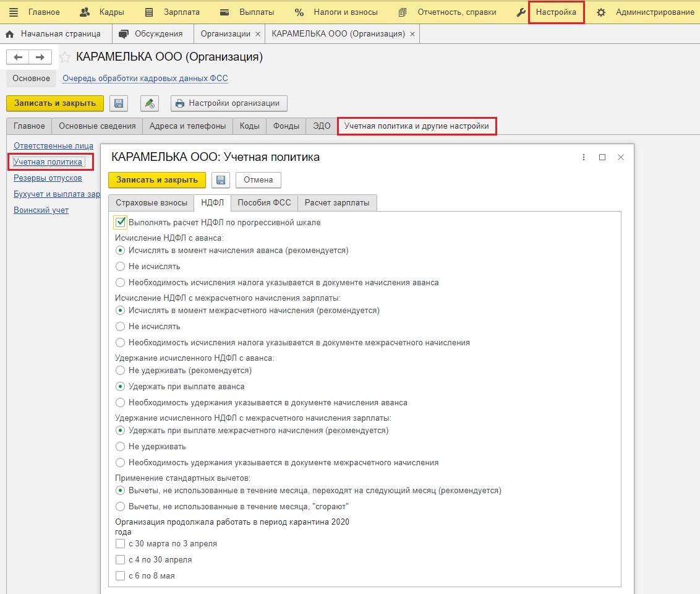Select Не исчислять under межрасчетного начисления

120,327
